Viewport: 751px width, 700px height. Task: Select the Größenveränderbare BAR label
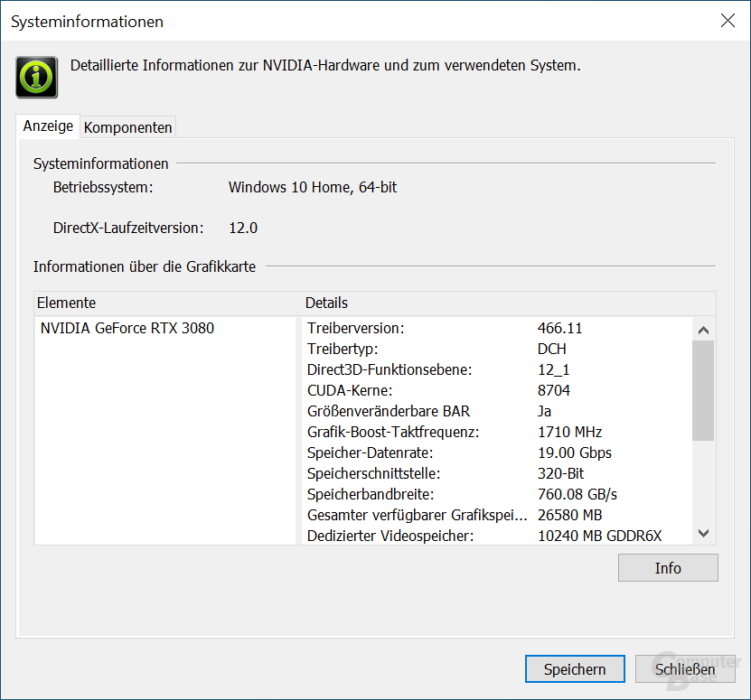[x=389, y=411]
